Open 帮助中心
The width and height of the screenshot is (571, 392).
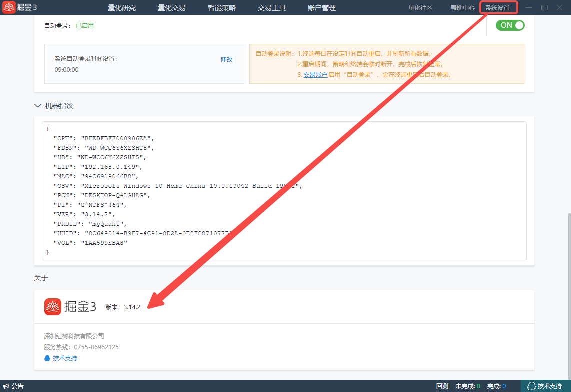463,7
